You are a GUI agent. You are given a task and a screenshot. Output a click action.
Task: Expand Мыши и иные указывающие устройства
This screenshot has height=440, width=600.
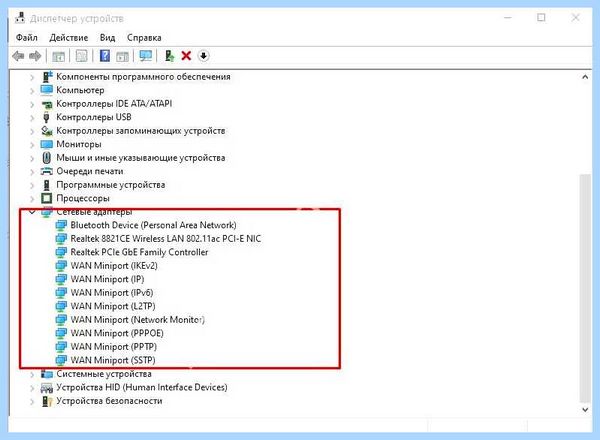(x=32, y=158)
